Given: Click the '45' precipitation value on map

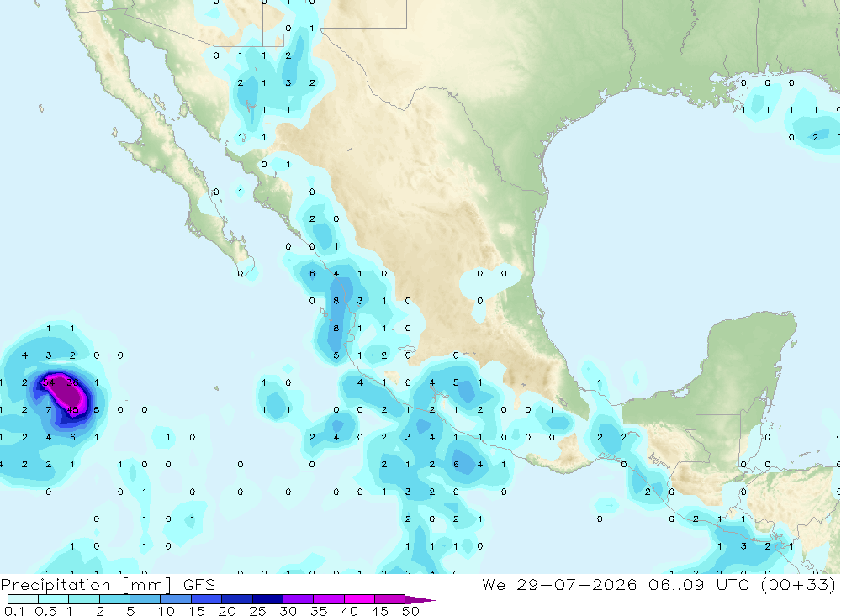Looking at the screenshot, I should 72,409.
